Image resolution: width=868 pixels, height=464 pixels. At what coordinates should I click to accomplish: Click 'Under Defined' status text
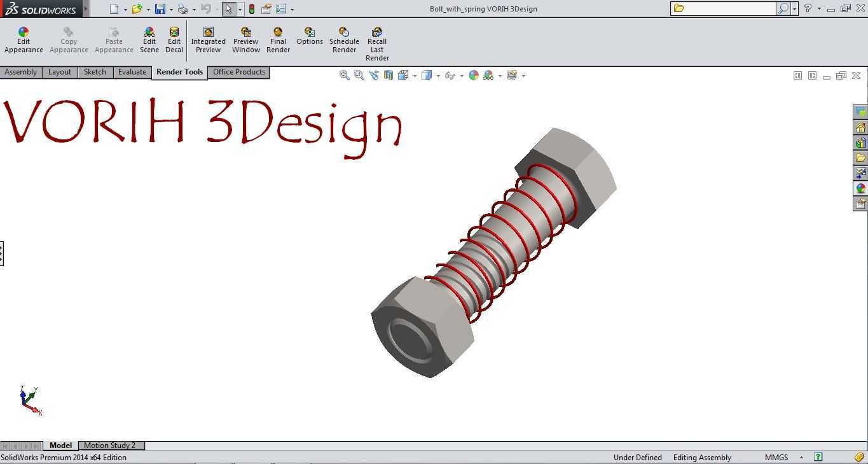(x=637, y=458)
